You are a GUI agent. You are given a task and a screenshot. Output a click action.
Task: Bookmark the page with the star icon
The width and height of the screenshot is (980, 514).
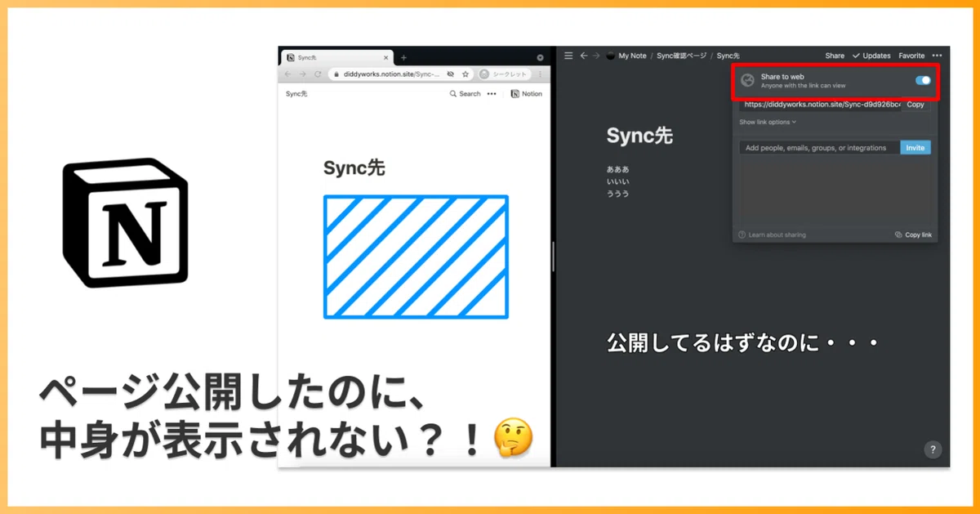465,74
